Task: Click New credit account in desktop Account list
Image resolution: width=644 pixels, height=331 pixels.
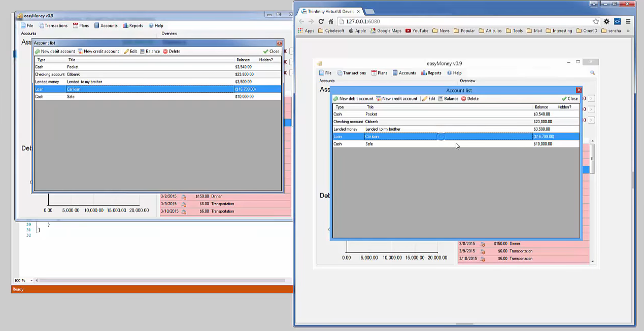Action: pos(98,51)
